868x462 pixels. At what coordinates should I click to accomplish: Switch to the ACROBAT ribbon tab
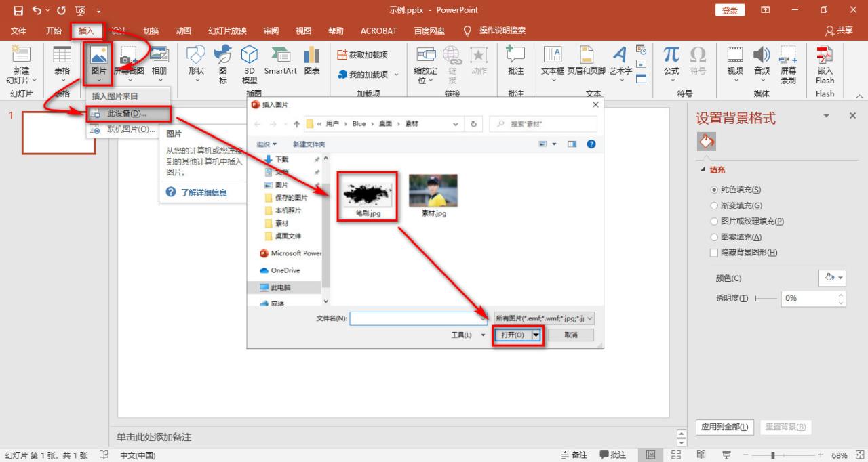pyautogui.click(x=378, y=30)
